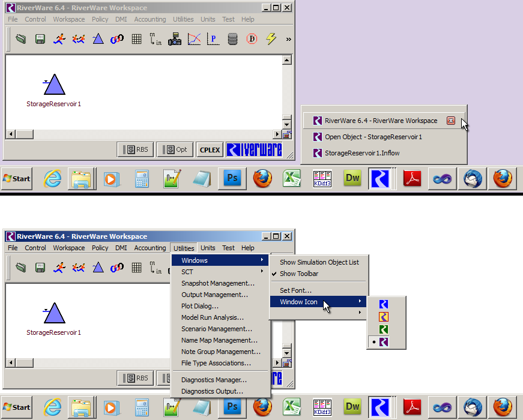
Task: Select Plot Dialog in the Utilities menu
Action: coord(220,306)
